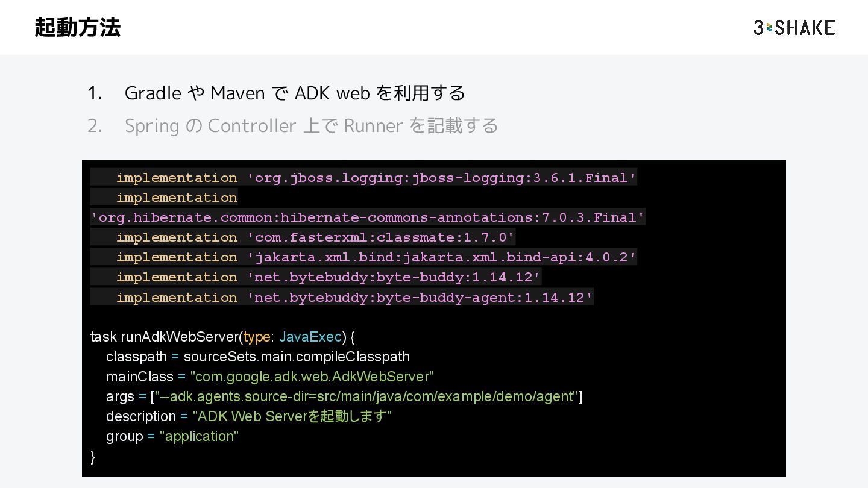Click the com.fasterxml:classmate:1.7.0 line
The image size is (868, 488).
[316, 237]
